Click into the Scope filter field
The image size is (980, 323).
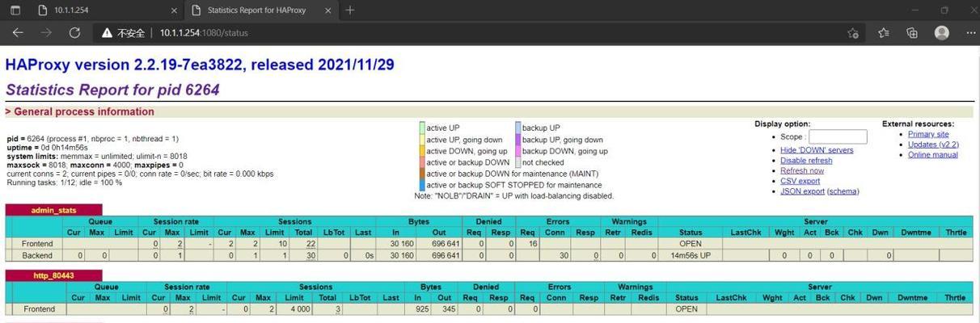[838, 137]
